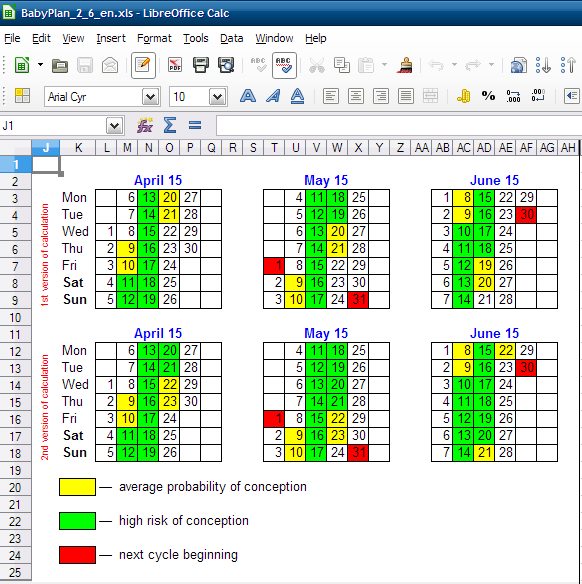Toggle Edit File mode button
This screenshot has height=584, width=582.
pyautogui.click(x=143, y=66)
